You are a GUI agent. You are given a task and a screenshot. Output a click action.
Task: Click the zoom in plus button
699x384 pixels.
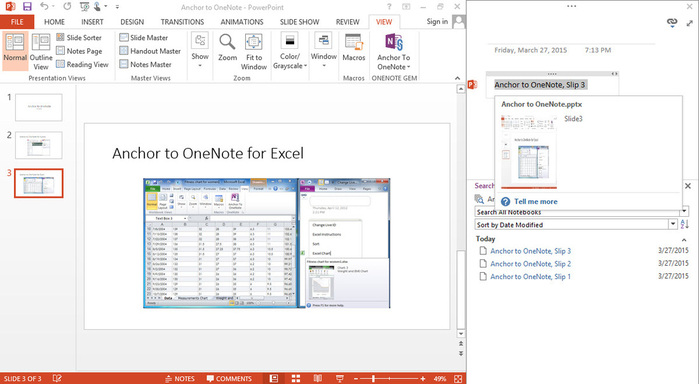(x=423, y=379)
